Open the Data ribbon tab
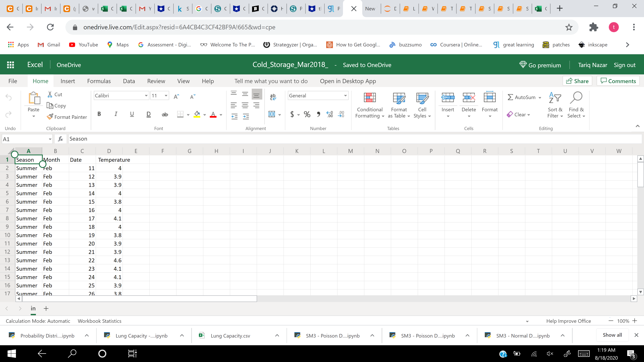The image size is (644, 362). pyautogui.click(x=129, y=81)
